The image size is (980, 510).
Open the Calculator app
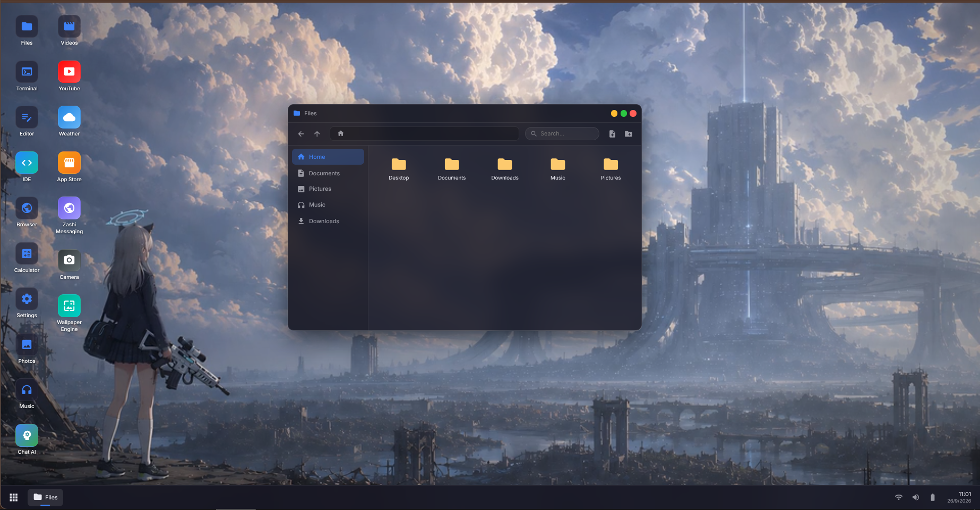coord(27,258)
